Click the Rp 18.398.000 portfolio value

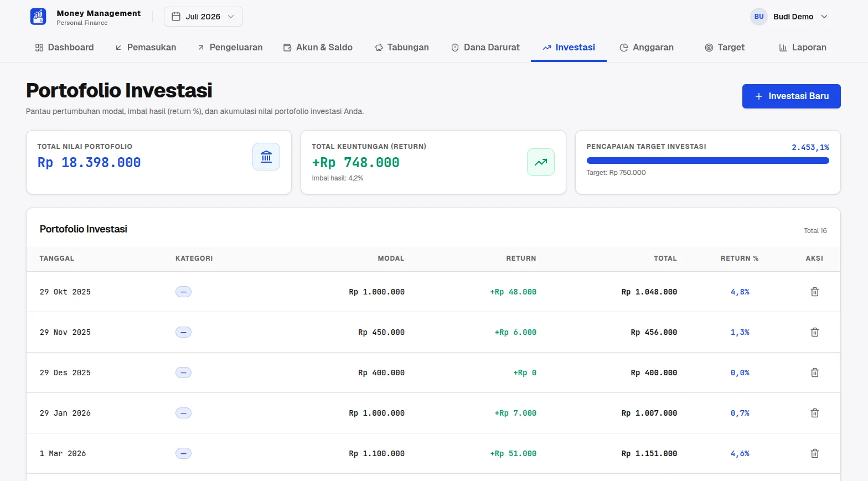click(x=89, y=163)
